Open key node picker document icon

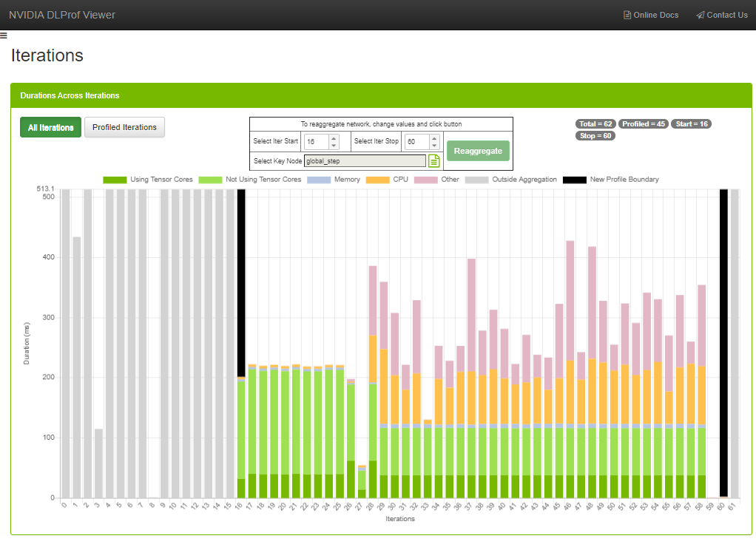(434, 160)
